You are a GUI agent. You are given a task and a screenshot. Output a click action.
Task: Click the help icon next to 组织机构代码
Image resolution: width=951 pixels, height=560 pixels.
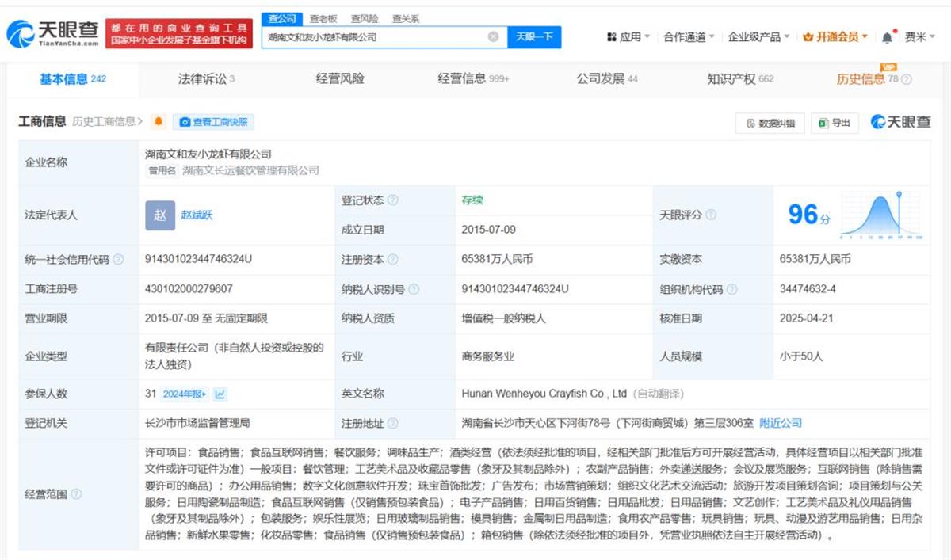[x=732, y=289]
